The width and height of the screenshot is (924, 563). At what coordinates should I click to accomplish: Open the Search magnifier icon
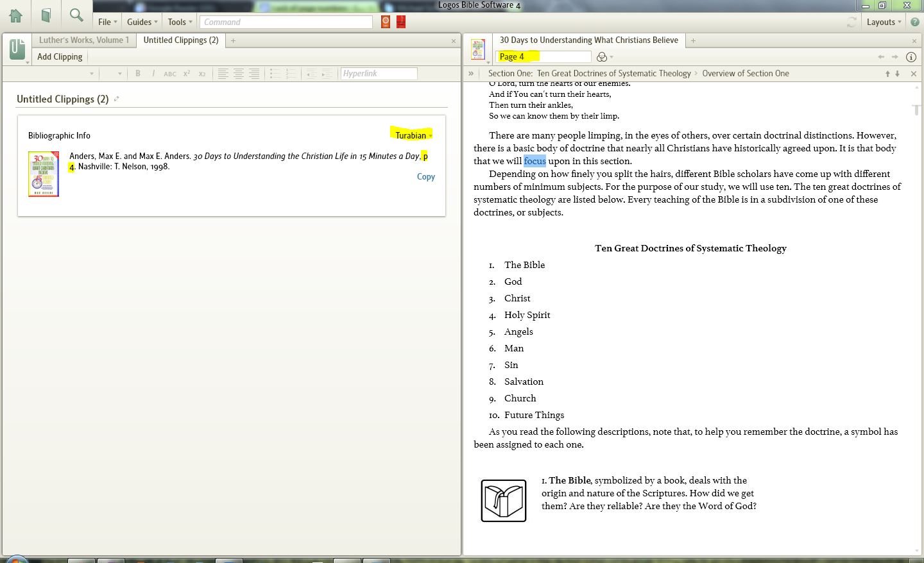click(x=76, y=15)
